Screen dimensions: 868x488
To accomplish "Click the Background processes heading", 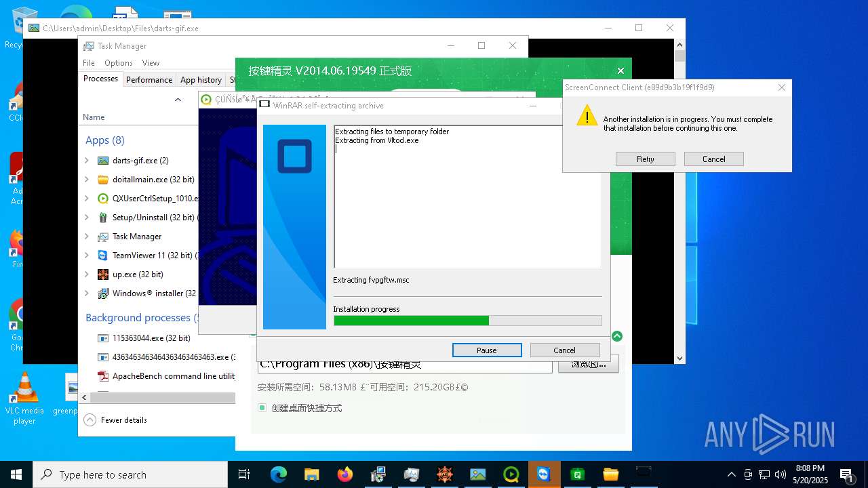I will pos(142,318).
